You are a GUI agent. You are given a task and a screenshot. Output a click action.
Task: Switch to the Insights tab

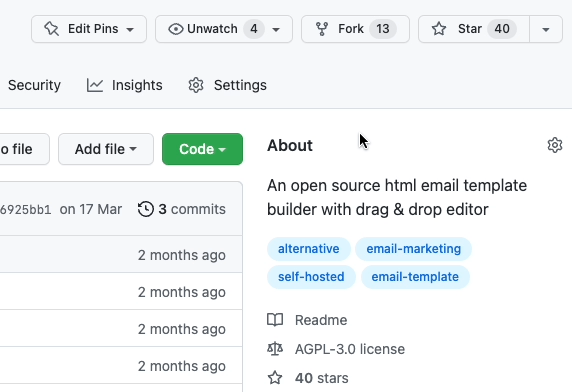pyautogui.click(x=125, y=85)
